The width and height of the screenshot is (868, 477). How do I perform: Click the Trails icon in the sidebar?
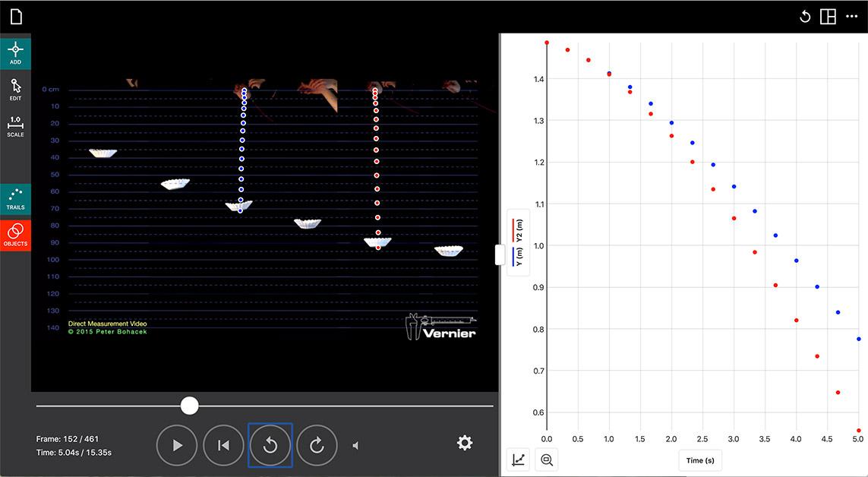coord(15,197)
